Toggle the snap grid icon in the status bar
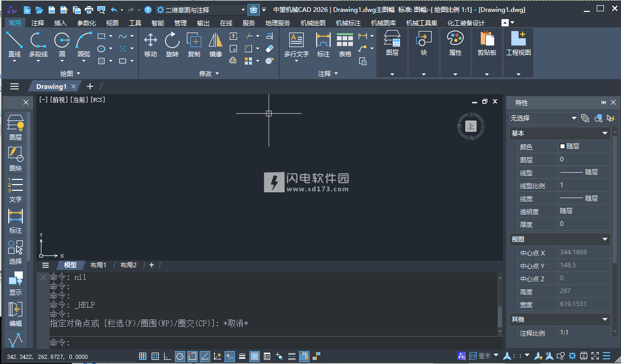Screen dimensions: 621x364 [143, 356]
